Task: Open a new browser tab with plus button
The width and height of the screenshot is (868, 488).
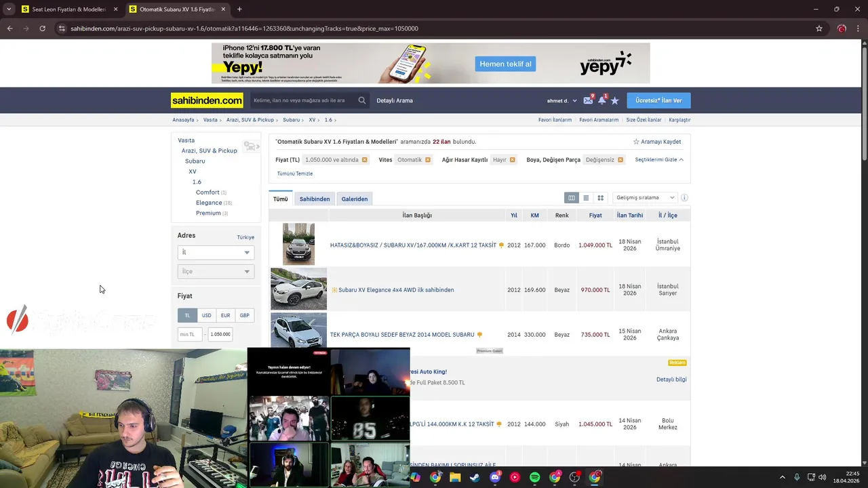Action: click(239, 9)
